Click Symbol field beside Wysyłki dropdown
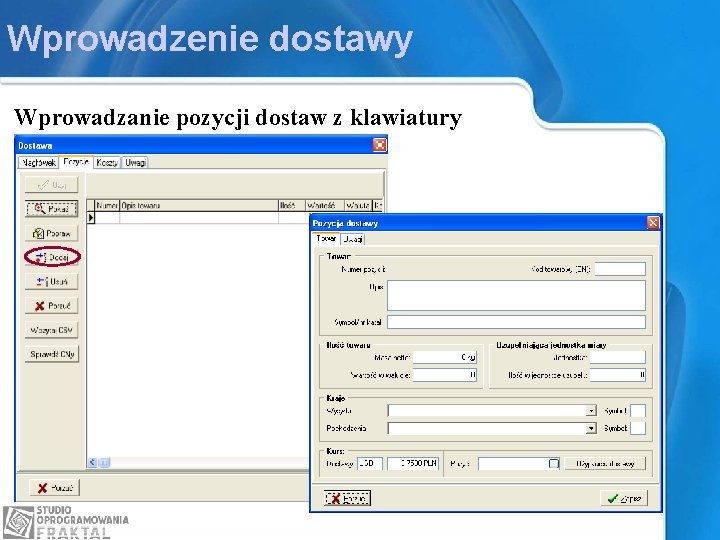 pyautogui.click(x=638, y=411)
